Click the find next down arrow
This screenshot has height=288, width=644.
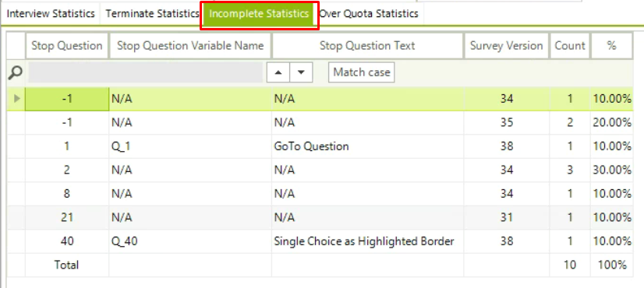click(x=302, y=72)
